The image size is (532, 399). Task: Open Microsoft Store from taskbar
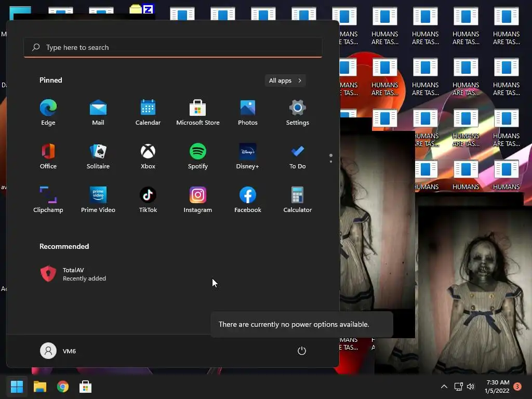[x=86, y=387]
